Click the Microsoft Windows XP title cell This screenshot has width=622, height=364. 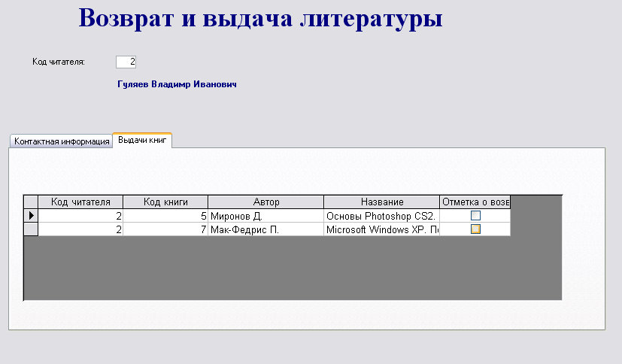(381, 229)
